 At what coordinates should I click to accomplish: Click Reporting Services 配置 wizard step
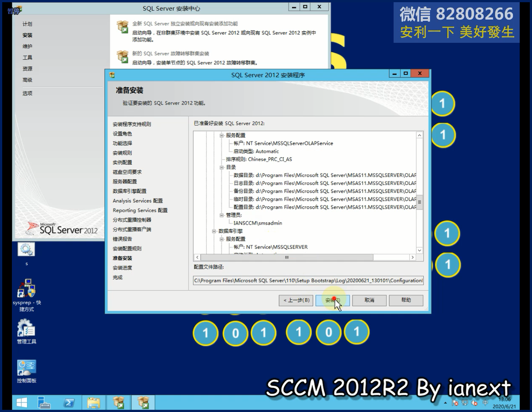[x=140, y=210]
